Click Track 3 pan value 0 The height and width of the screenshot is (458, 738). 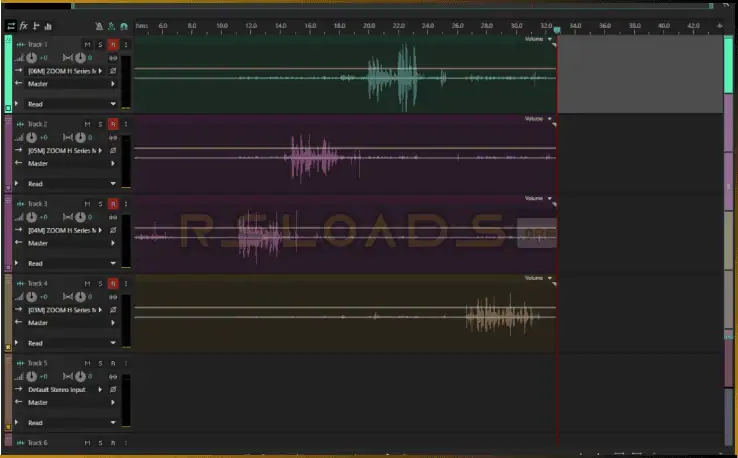(90, 217)
